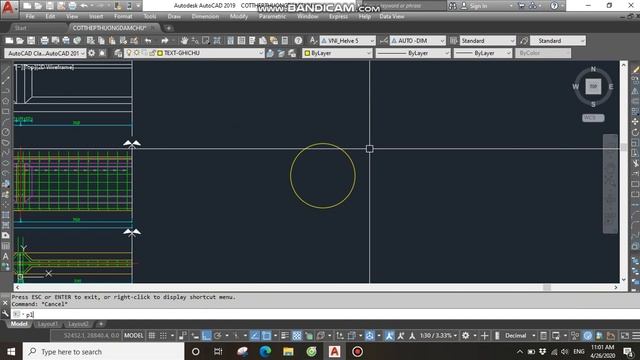Open the ByLayer color control swatch
The width and height of the screenshot is (640, 360).
(337, 53)
